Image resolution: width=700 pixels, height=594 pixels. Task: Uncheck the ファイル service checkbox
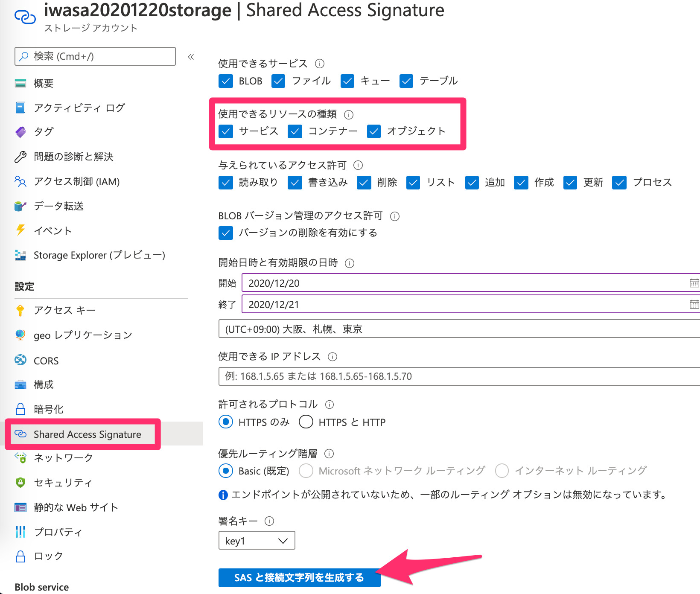pyautogui.click(x=278, y=81)
